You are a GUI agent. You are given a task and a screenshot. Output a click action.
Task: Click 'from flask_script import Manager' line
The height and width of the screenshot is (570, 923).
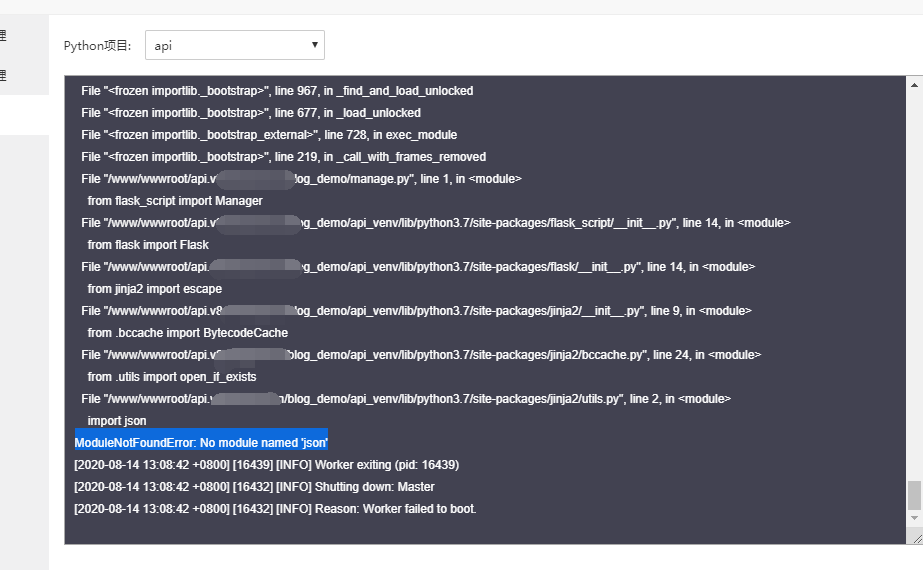pyautogui.click(x=175, y=201)
